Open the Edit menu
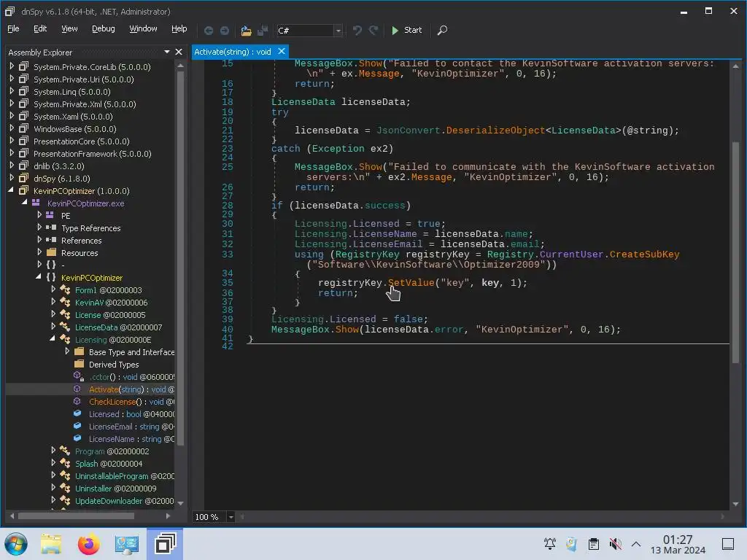The image size is (747, 560). tap(40, 28)
